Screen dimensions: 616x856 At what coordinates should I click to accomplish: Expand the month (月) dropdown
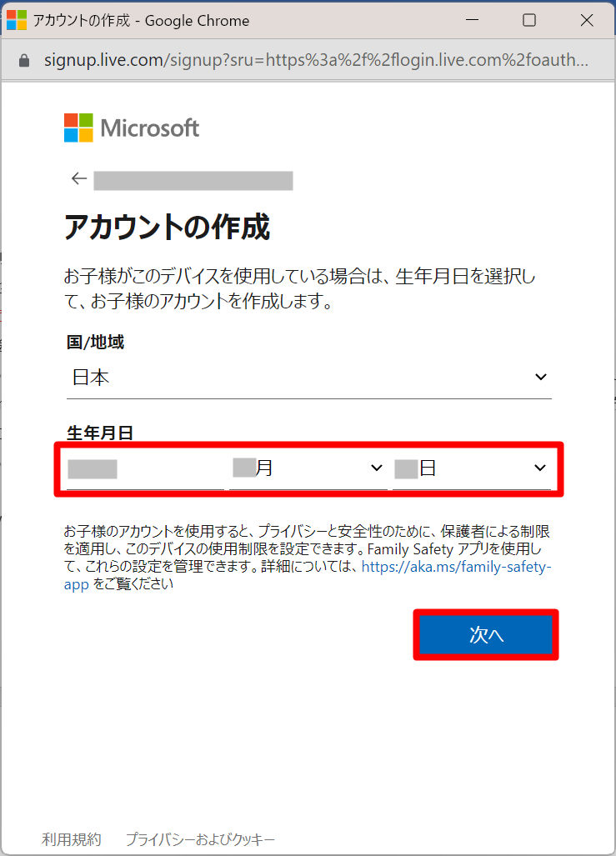(308, 468)
